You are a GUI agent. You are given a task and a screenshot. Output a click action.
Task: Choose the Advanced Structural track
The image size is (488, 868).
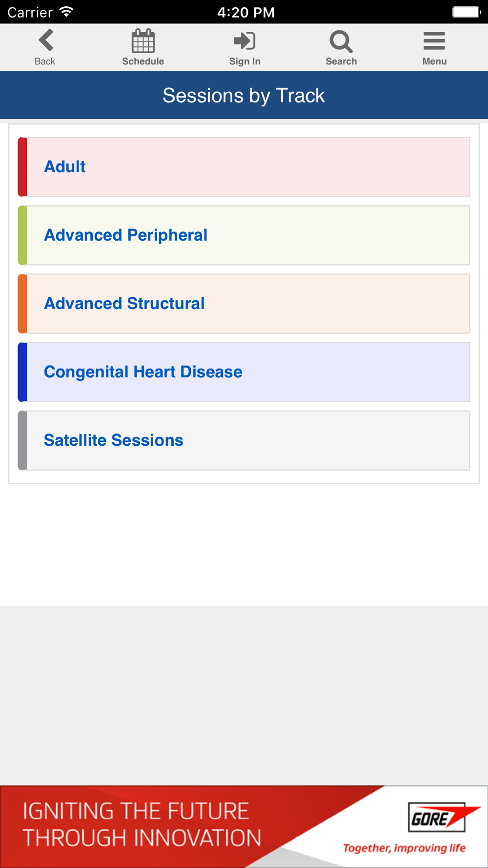pyautogui.click(x=244, y=304)
